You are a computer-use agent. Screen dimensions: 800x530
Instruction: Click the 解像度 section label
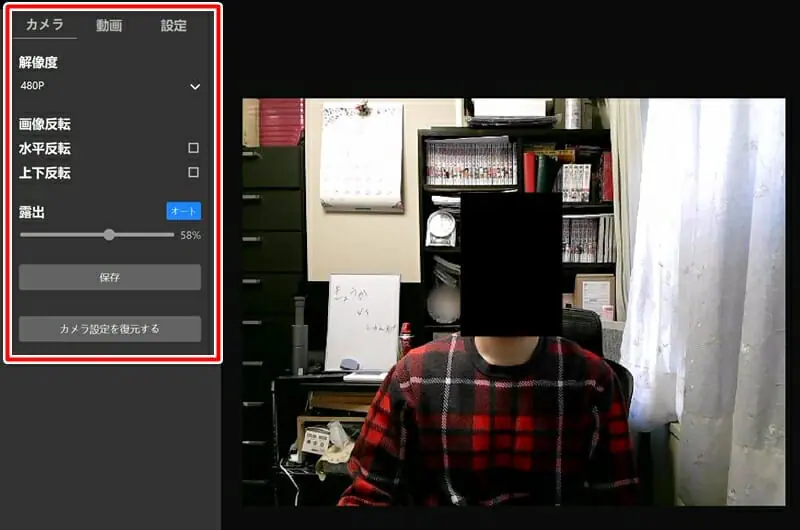click(x=38, y=62)
